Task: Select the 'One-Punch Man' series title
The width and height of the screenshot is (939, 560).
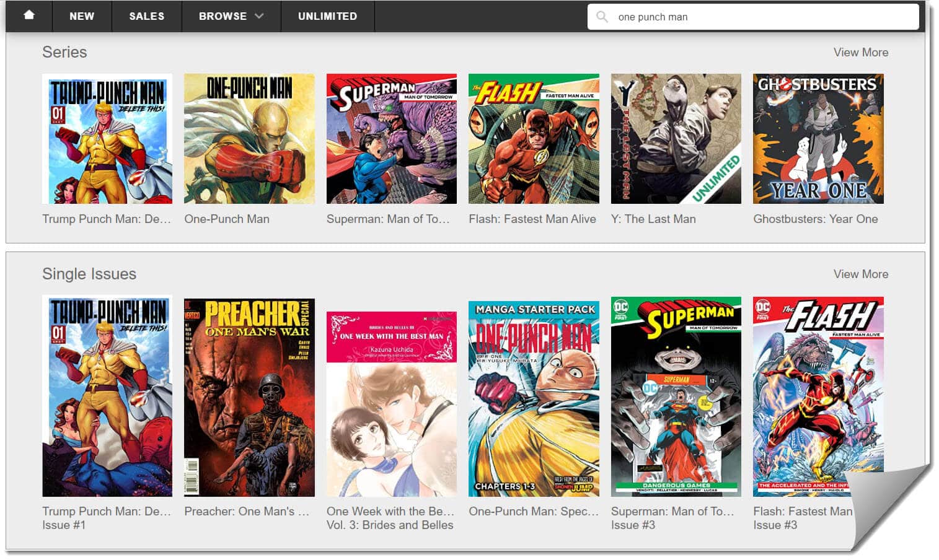Action: (227, 219)
